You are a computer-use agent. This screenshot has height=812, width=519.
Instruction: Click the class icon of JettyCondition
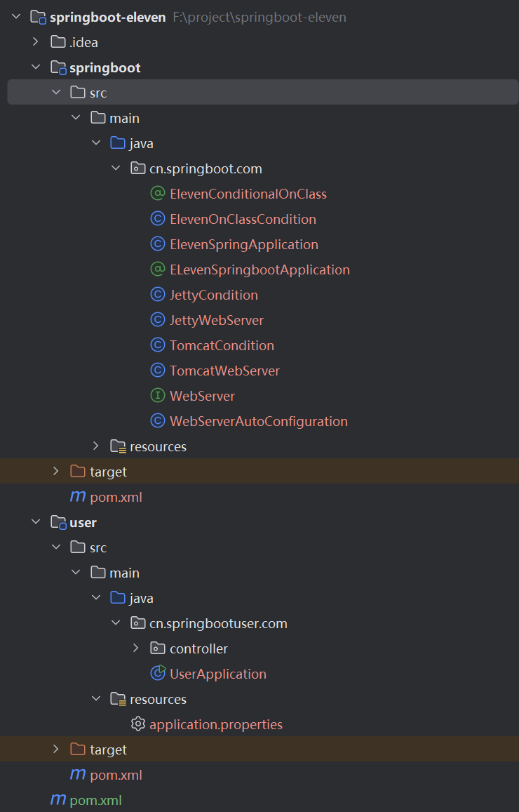(157, 295)
